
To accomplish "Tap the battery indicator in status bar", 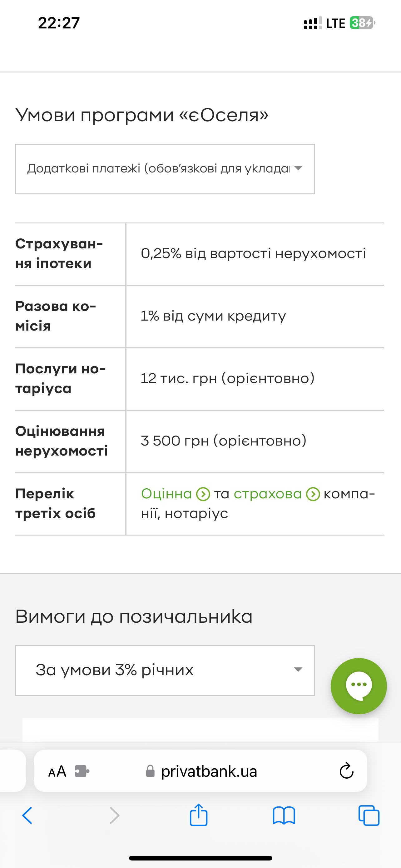I will click(x=362, y=23).
